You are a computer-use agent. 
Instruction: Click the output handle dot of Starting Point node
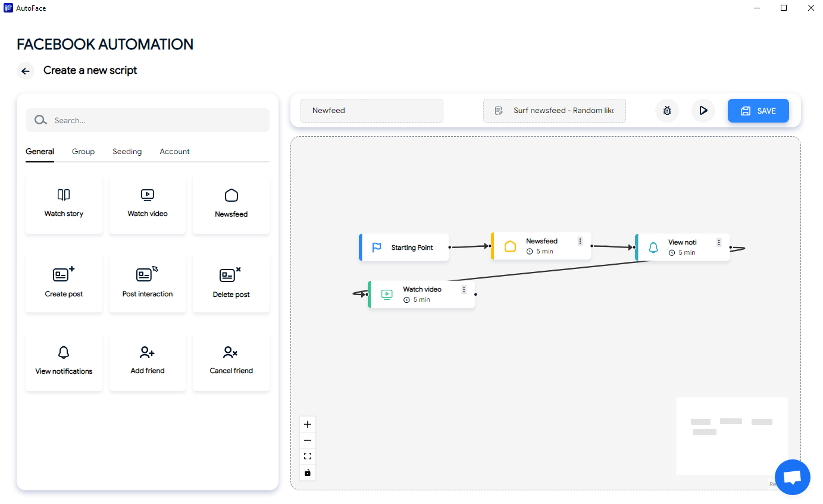pyautogui.click(x=450, y=247)
